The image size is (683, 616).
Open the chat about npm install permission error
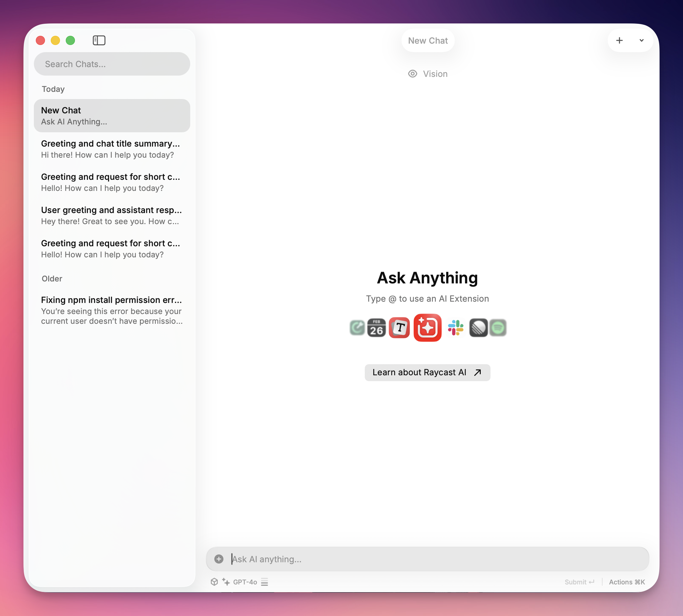click(x=112, y=310)
